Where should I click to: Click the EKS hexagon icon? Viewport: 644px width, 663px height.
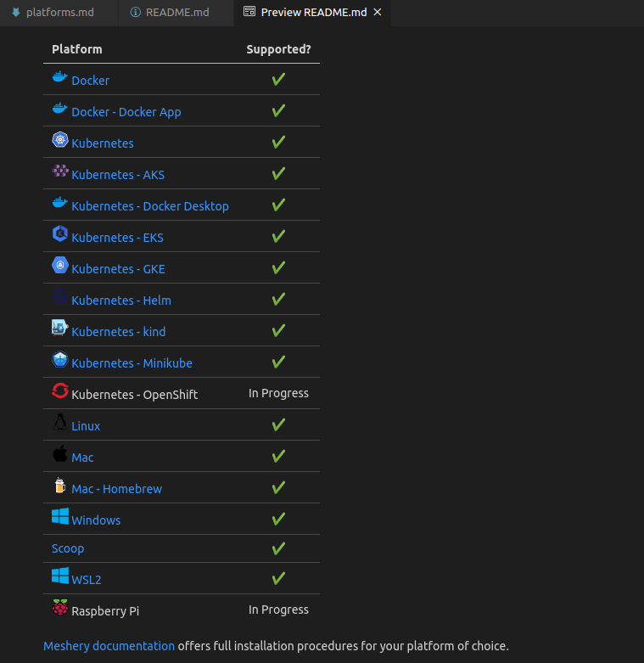[x=60, y=233]
